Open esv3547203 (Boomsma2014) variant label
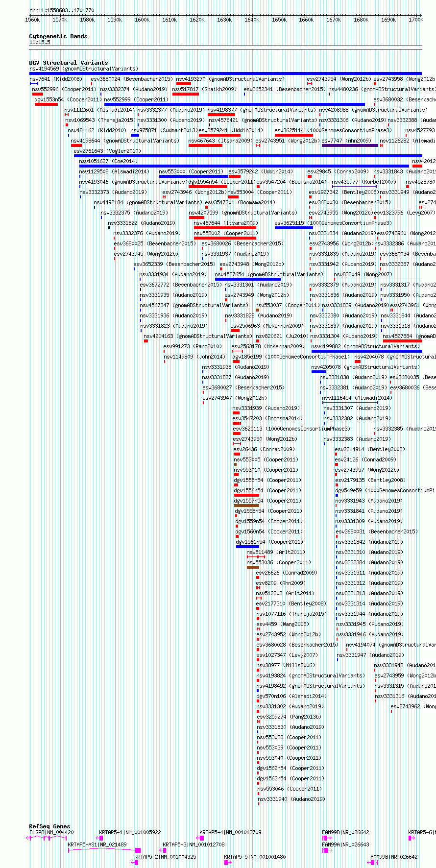This screenshot has width=436, height=868. (x=267, y=418)
